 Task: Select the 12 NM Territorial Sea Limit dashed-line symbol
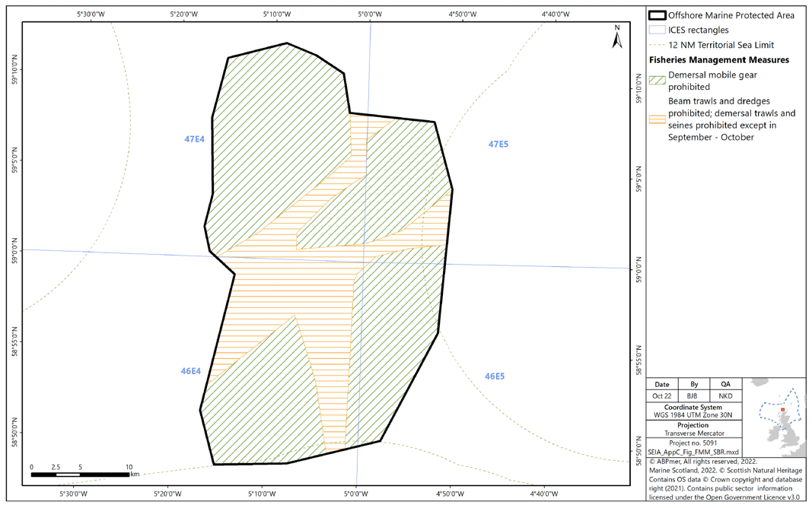[658, 45]
